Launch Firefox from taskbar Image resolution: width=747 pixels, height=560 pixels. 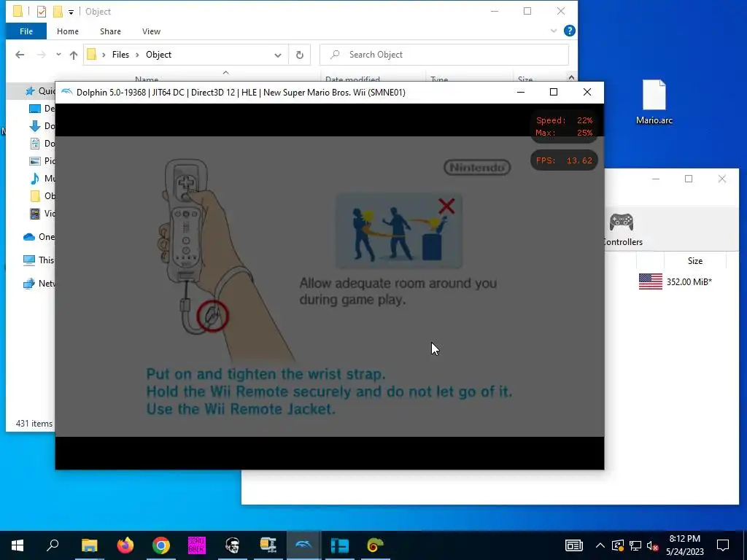(x=125, y=545)
